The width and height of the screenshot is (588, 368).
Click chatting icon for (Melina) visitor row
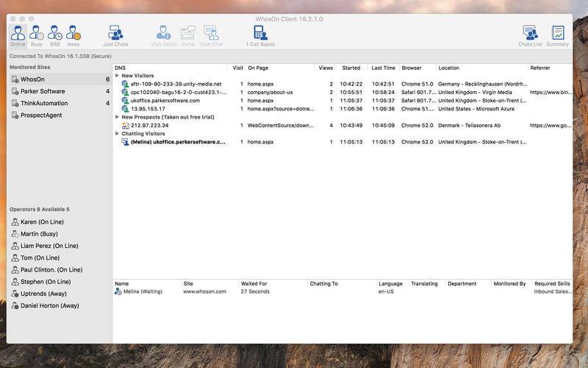click(125, 142)
